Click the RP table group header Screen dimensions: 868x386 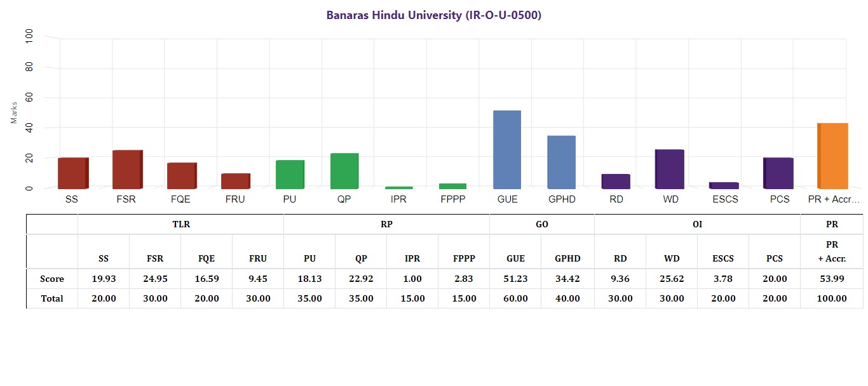tap(386, 225)
